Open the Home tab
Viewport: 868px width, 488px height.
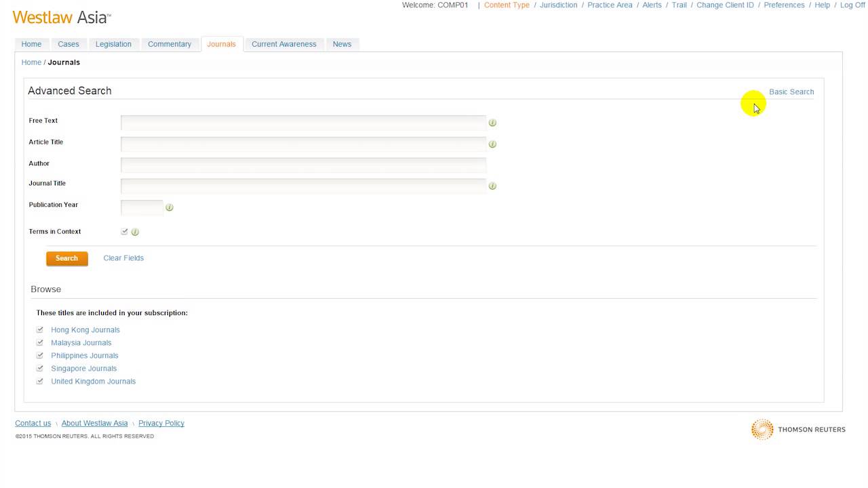tap(31, 44)
